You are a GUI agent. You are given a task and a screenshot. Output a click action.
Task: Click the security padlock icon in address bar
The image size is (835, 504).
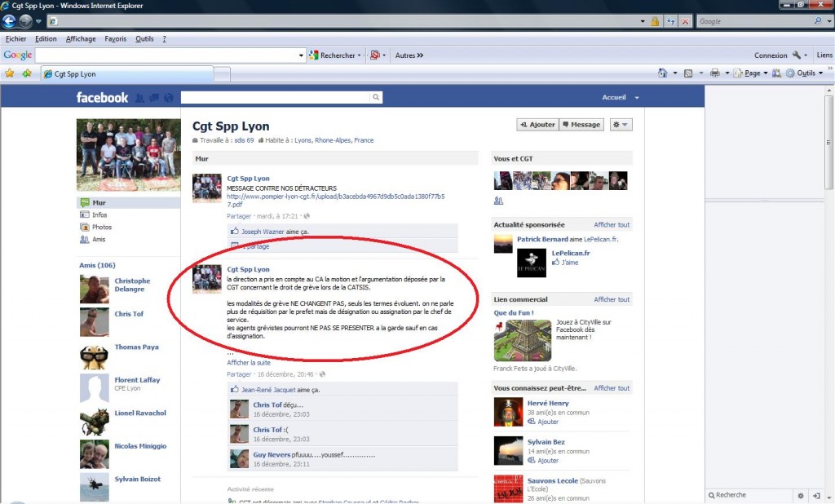tap(655, 21)
